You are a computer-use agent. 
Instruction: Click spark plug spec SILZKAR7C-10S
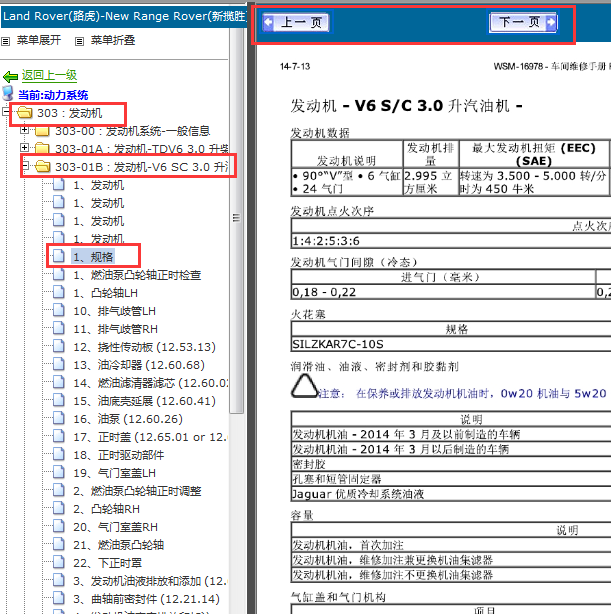pos(338,344)
